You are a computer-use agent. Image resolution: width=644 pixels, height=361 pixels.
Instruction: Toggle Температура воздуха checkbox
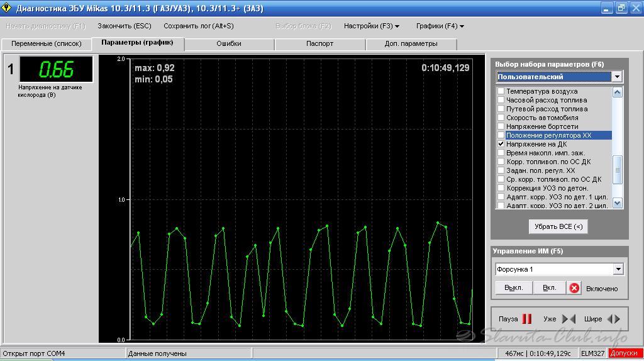click(501, 91)
